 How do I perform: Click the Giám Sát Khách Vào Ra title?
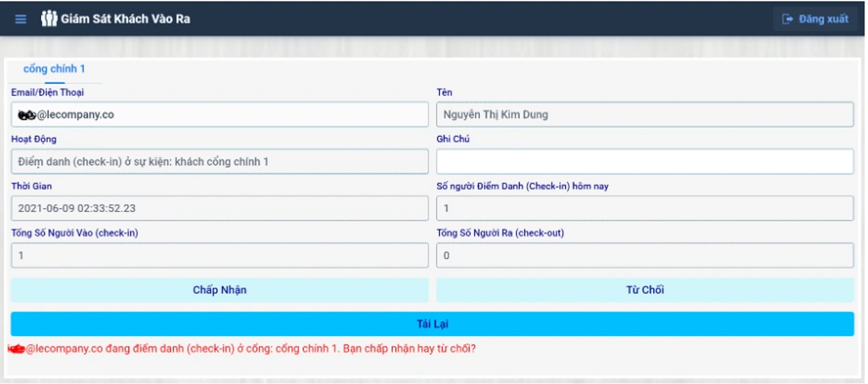pyautogui.click(x=125, y=19)
